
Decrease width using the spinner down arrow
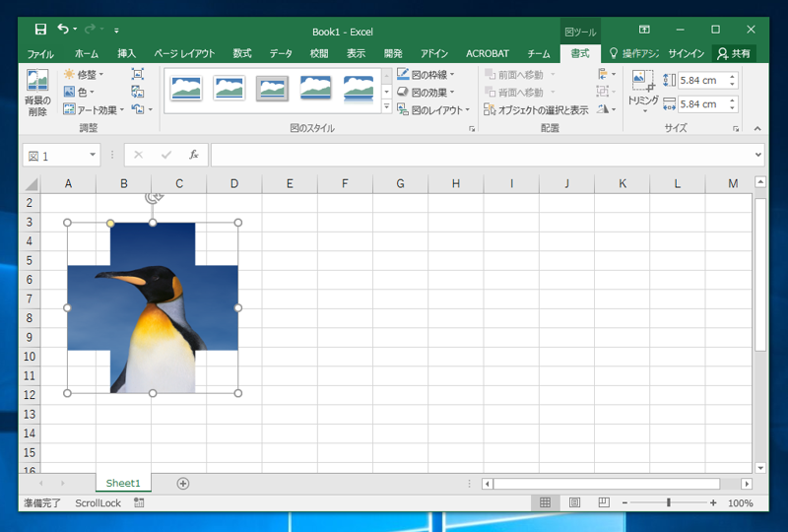pyautogui.click(x=732, y=107)
